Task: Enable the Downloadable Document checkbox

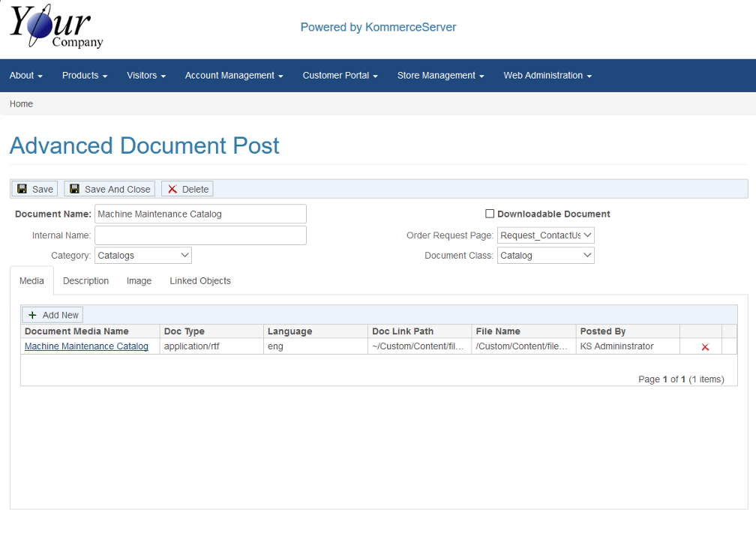Action: [490, 214]
